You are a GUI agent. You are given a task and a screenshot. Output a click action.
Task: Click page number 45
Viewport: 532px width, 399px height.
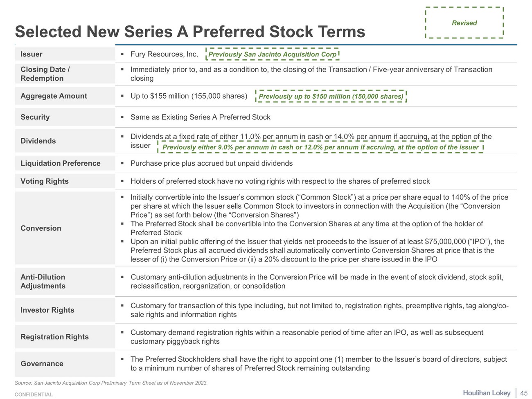524,393
